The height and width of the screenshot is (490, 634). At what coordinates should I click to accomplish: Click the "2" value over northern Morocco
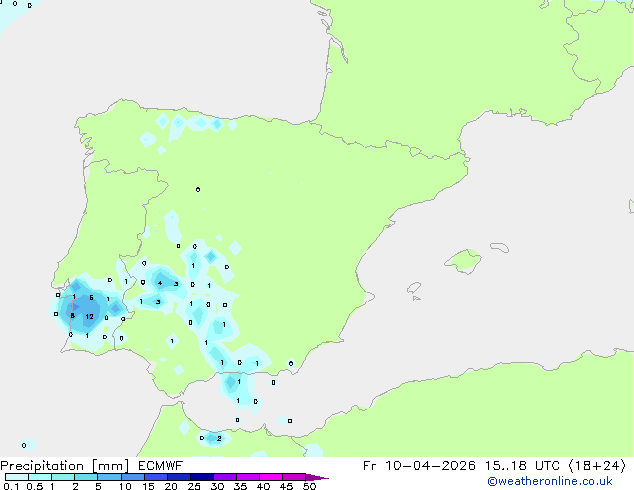219,438
